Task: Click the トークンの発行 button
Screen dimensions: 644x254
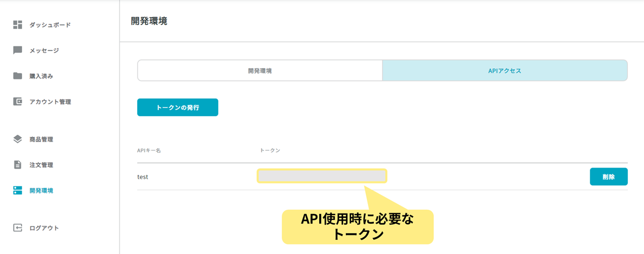Action: click(177, 107)
